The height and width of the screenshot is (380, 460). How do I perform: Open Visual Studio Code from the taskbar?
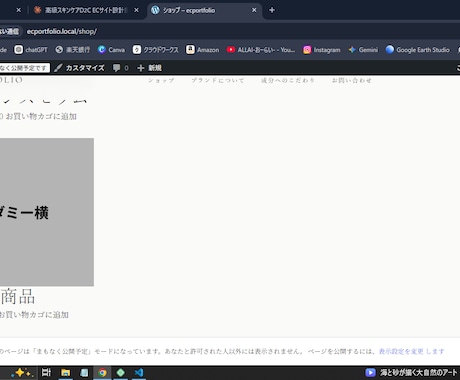pyautogui.click(x=139, y=373)
